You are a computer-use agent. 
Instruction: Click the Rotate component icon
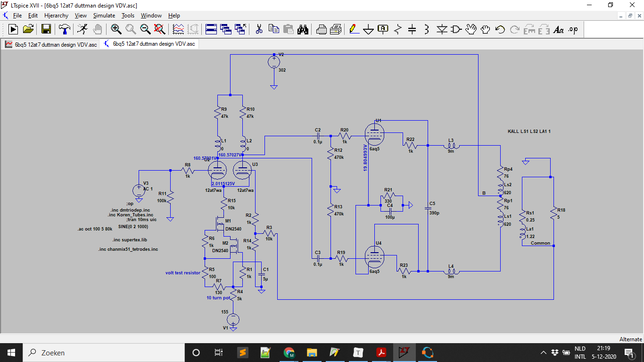pos(529,29)
